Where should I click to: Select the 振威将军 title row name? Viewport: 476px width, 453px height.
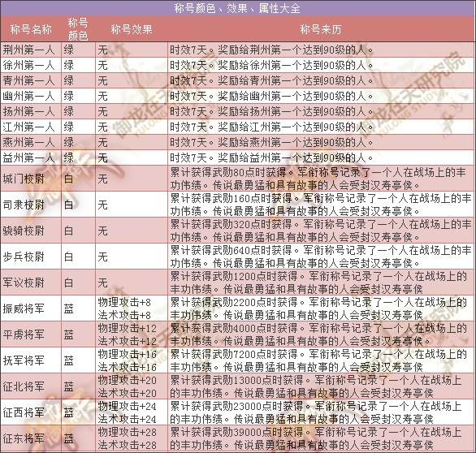(24, 308)
